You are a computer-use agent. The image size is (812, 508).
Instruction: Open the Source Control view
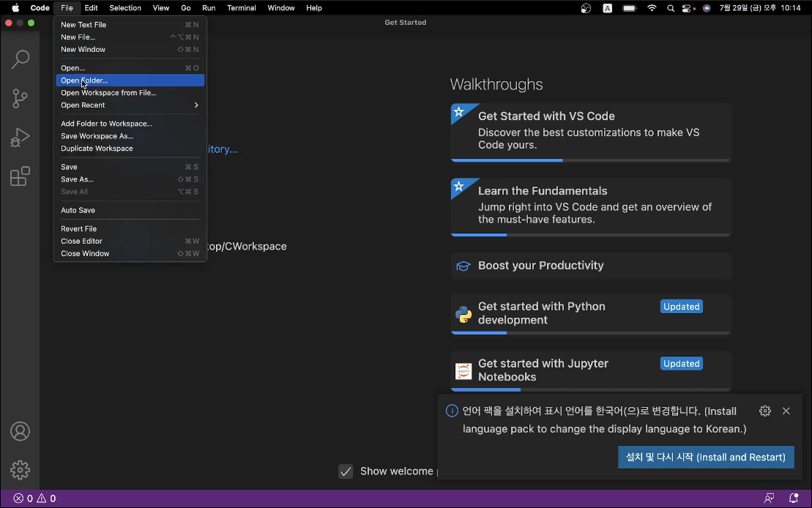tap(21, 98)
